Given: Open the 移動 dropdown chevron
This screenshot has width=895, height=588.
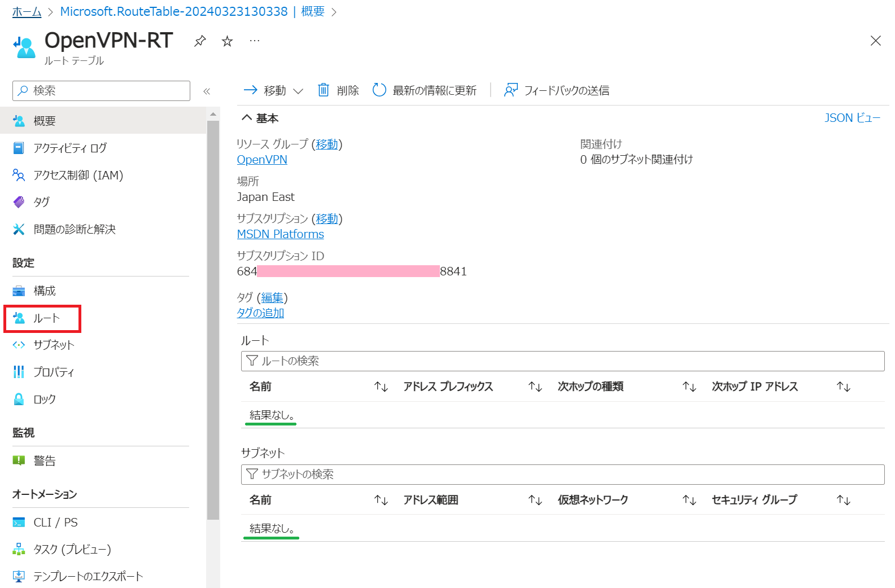Looking at the screenshot, I should [298, 91].
